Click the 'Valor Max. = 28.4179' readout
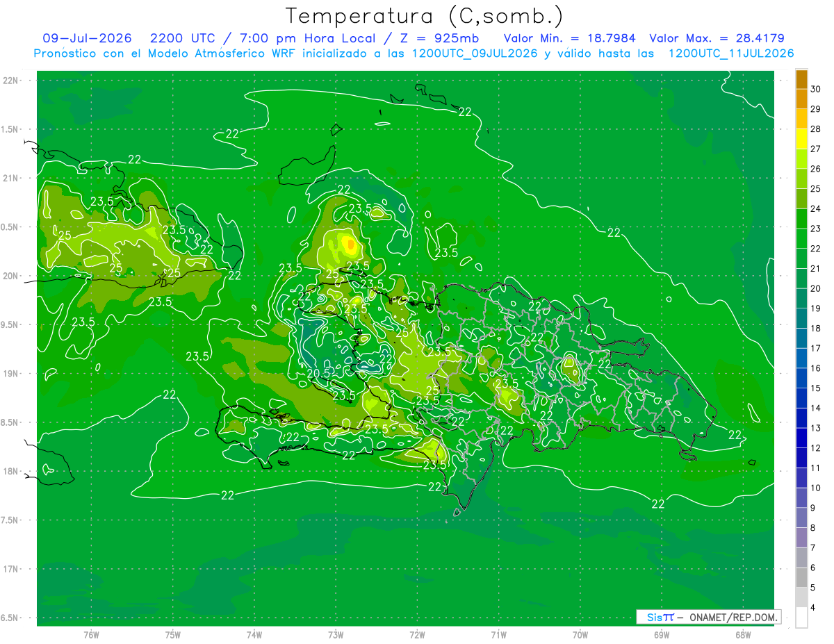 pos(717,38)
